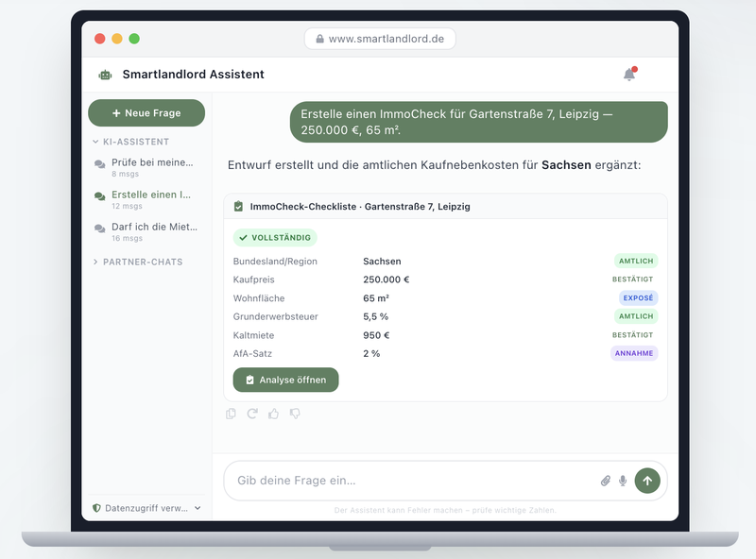
Task: Click the yellow window minimize button
Action: [117, 39]
